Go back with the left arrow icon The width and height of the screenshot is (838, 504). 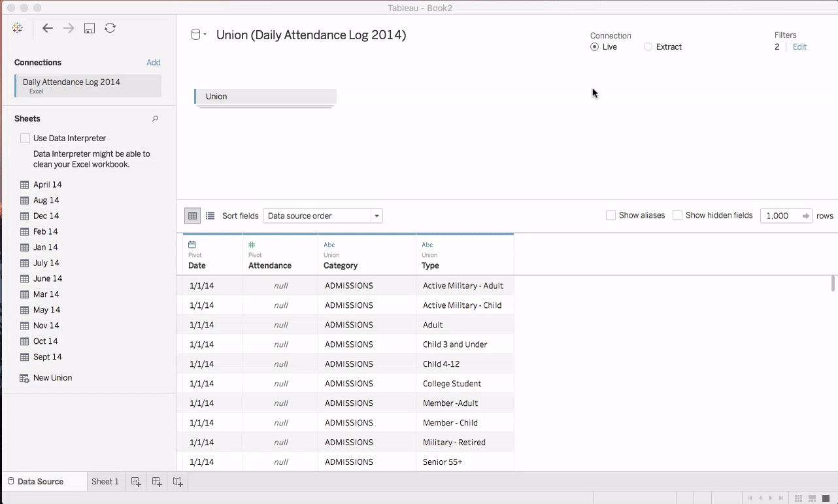(47, 28)
